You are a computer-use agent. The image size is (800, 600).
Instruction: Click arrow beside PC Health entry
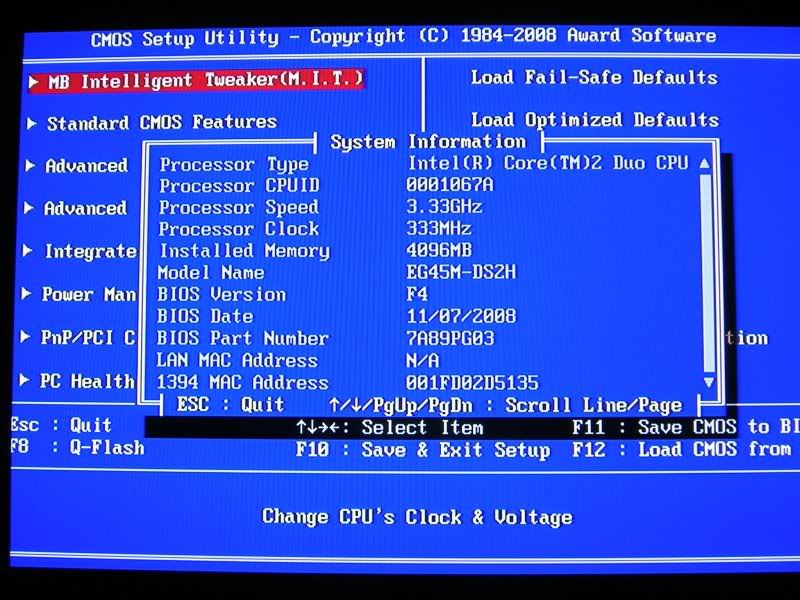coord(24,380)
